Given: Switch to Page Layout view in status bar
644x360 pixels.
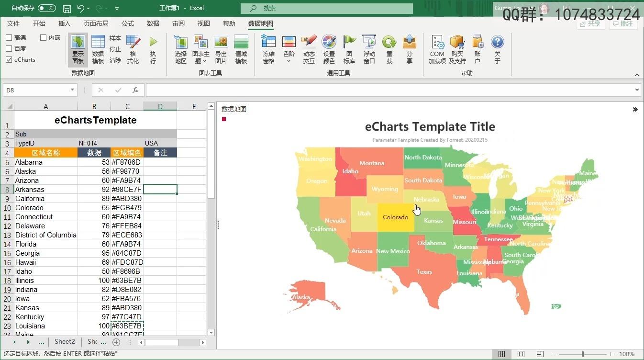Looking at the screenshot, I should point(521,354).
